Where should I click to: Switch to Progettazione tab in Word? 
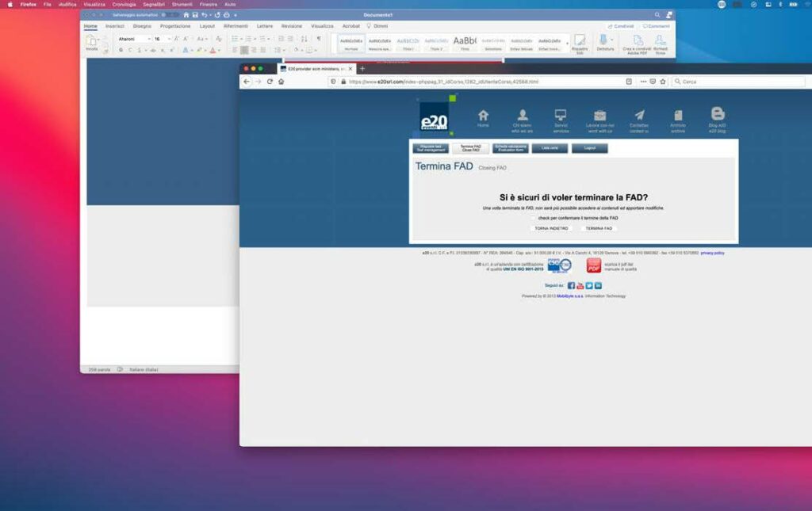coord(175,26)
